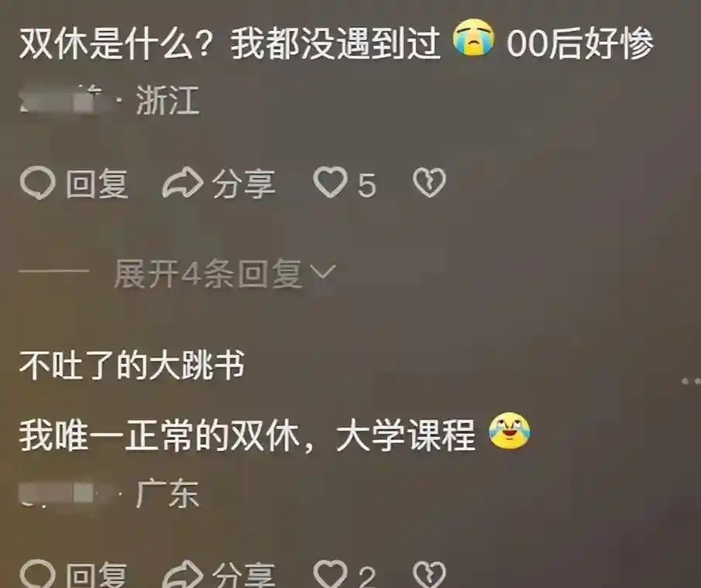
Task: Click the comment text 我唯一正常的双休
Action: [159, 436]
